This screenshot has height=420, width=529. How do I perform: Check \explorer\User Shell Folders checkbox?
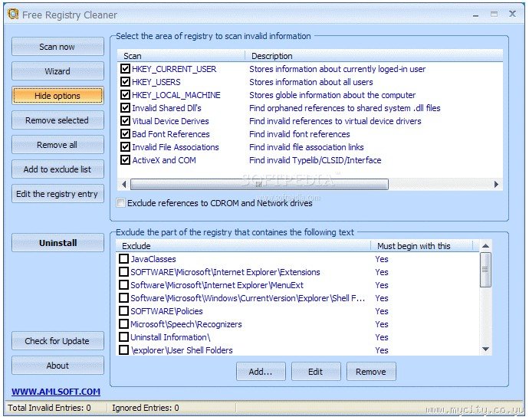[123, 350]
